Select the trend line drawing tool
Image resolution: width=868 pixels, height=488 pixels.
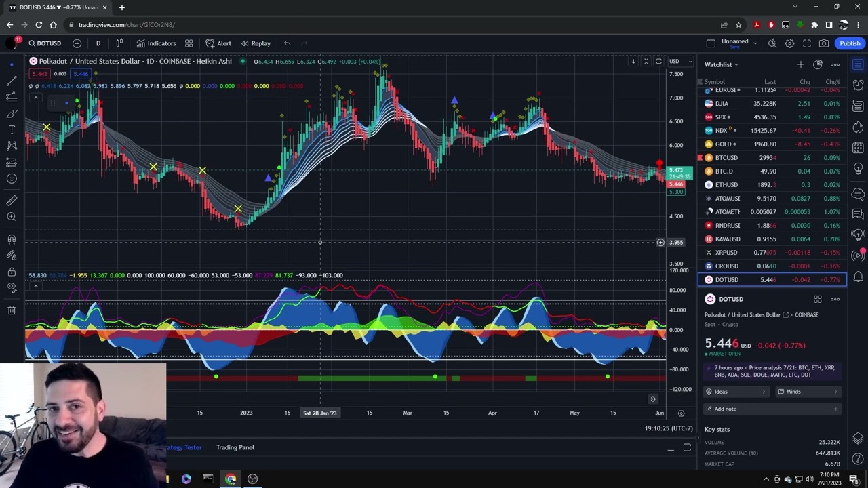[x=12, y=81]
